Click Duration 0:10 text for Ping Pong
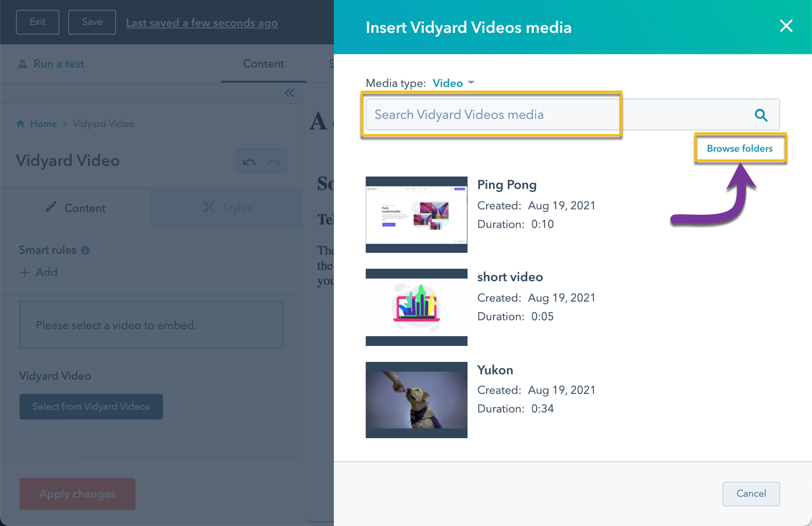 click(515, 224)
